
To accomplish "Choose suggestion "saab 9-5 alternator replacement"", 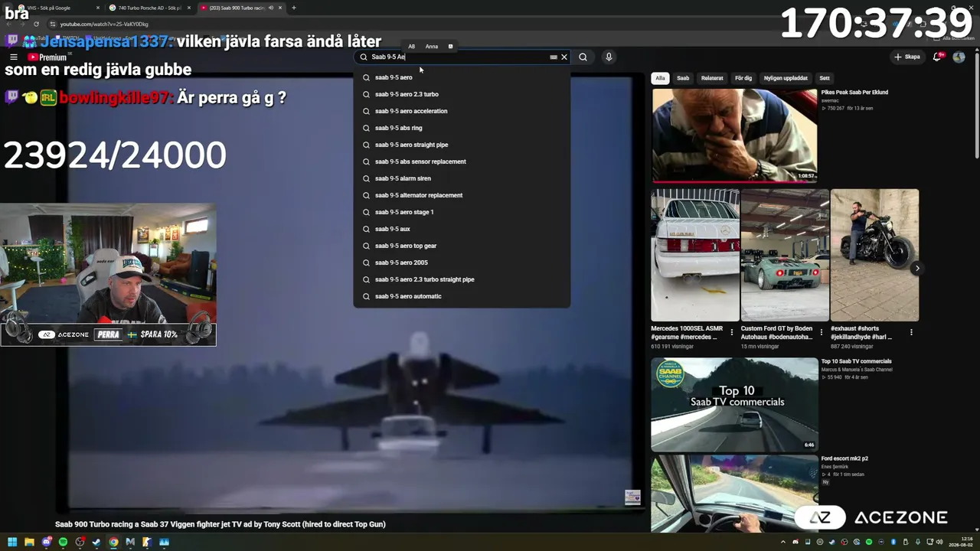I will click(x=462, y=195).
